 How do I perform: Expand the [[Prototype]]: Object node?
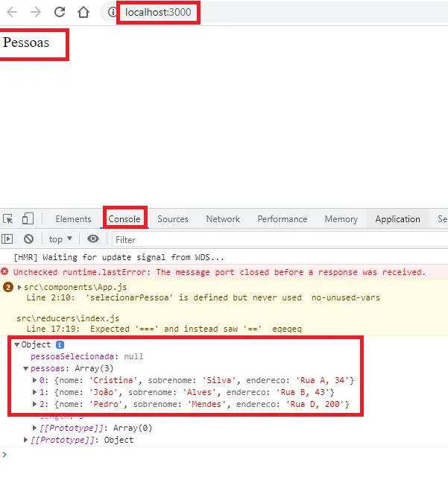[26, 440]
